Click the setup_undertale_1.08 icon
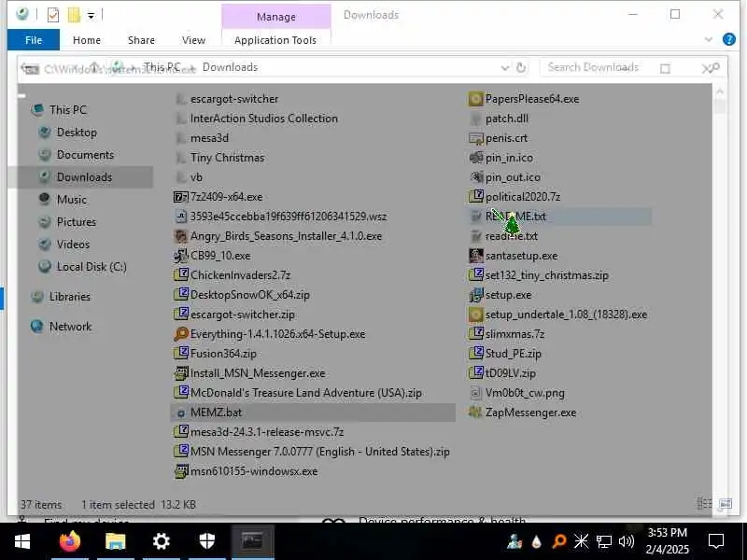 [475, 315]
